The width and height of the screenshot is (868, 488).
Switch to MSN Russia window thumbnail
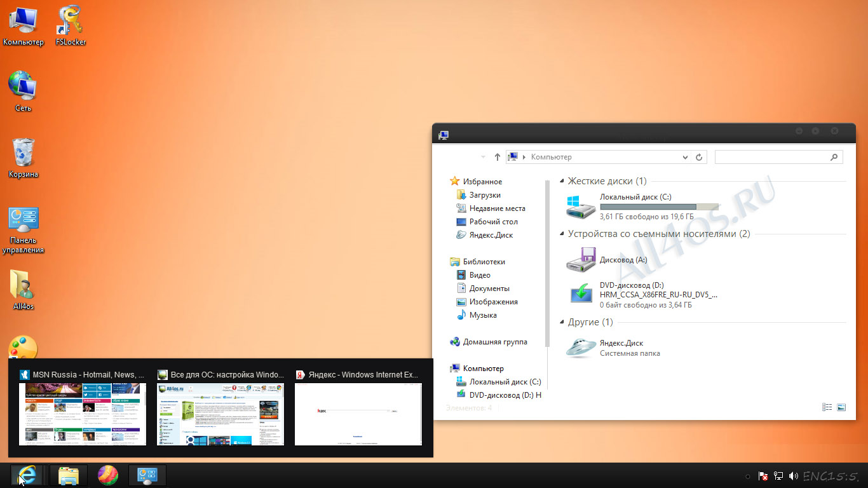(83, 408)
